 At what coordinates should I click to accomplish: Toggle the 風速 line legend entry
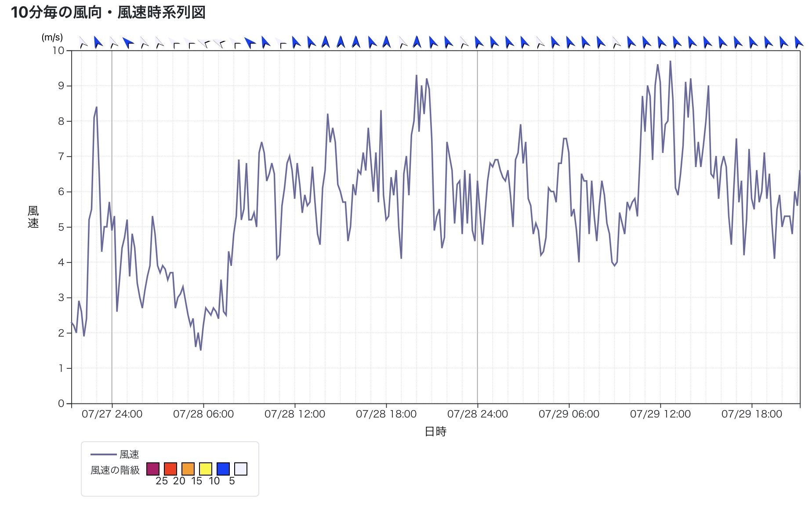pos(115,454)
